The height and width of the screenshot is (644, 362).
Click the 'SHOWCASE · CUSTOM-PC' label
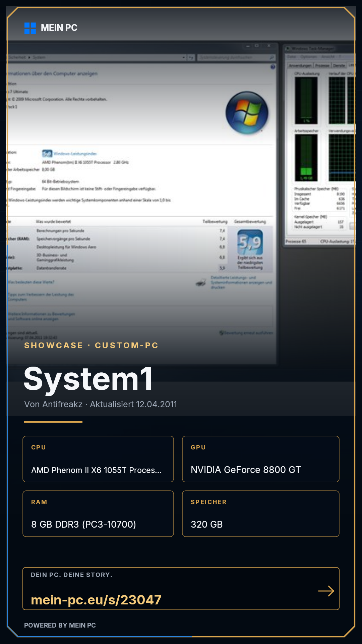[x=91, y=345]
